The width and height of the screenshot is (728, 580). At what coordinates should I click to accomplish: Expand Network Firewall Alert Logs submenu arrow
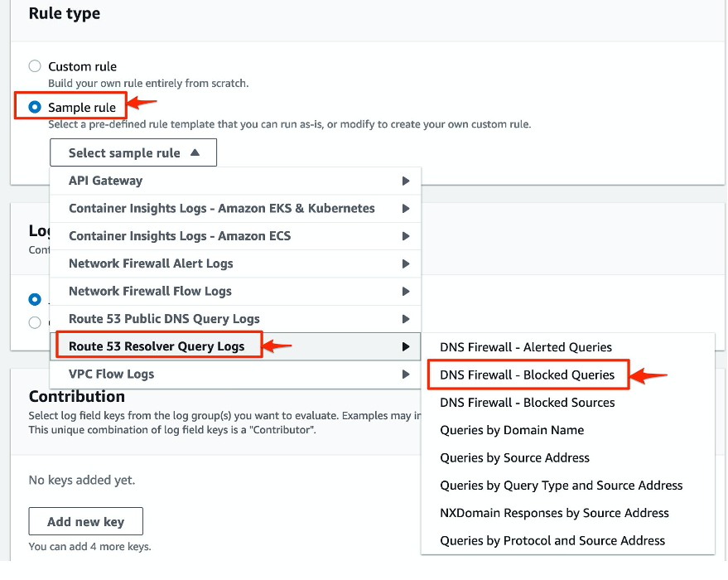pos(405,263)
